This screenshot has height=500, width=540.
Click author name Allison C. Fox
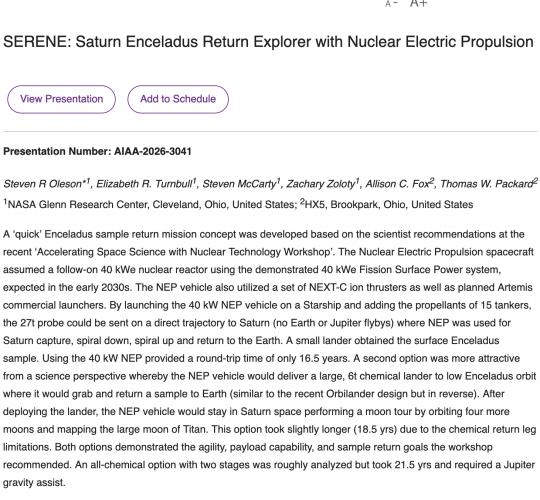click(399, 184)
